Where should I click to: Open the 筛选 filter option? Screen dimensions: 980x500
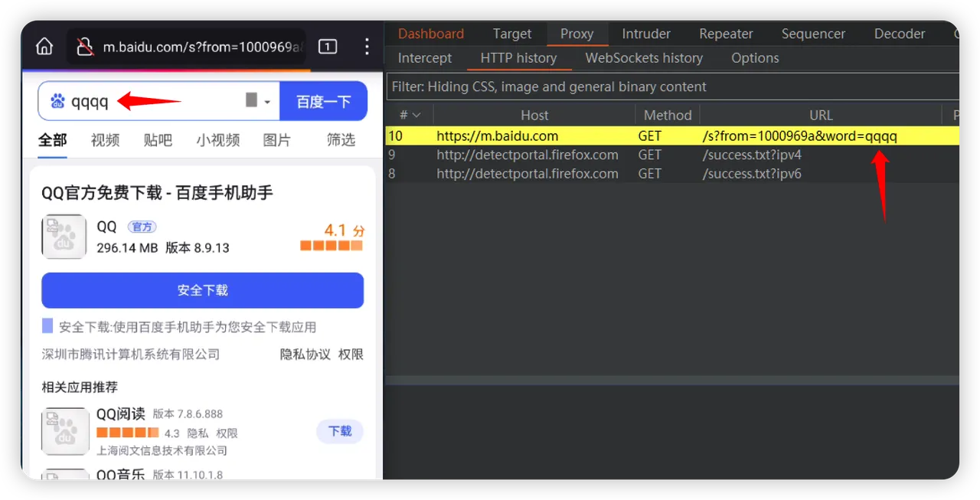coord(341,139)
